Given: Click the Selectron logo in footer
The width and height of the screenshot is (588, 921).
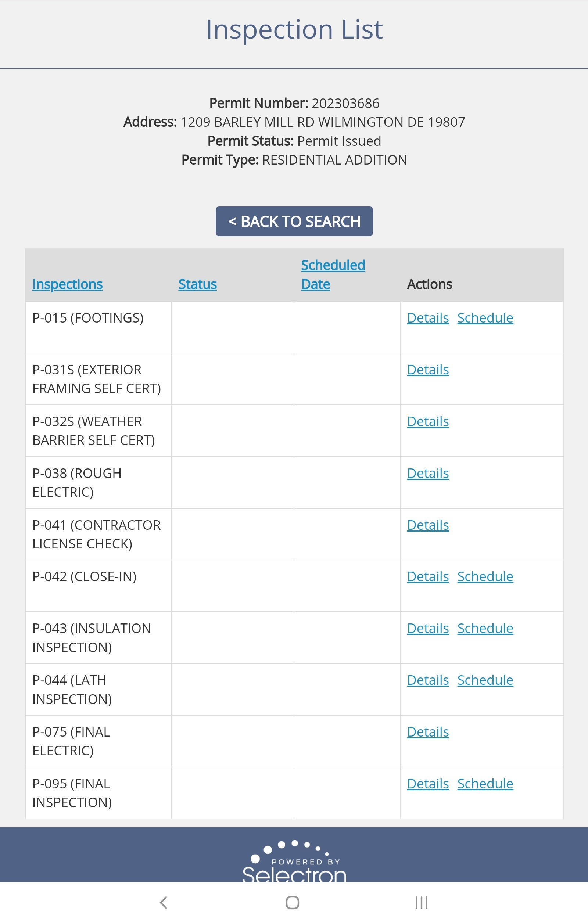Looking at the screenshot, I should (x=294, y=862).
